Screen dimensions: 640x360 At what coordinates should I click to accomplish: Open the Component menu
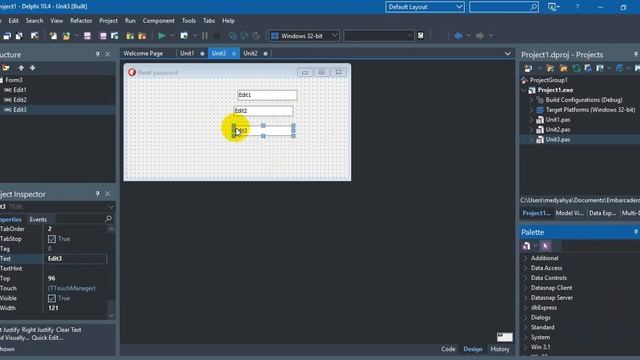click(158, 21)
